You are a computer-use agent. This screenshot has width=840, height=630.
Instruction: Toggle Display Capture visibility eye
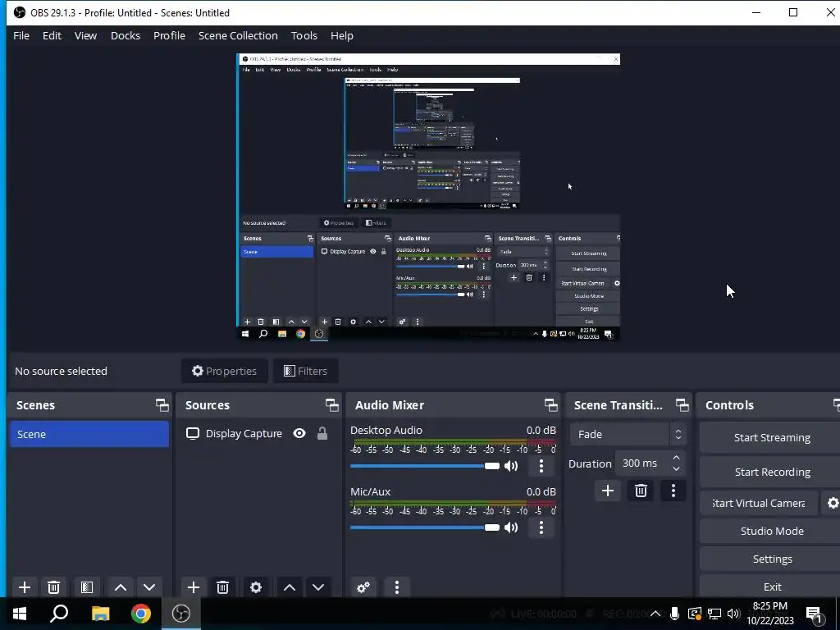(x=299, y=433)
